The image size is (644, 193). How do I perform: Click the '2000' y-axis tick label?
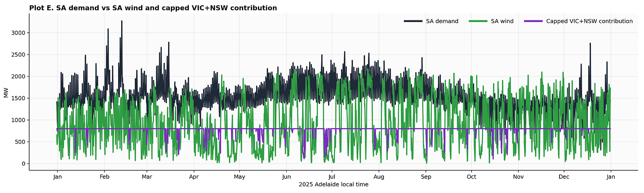19,77
